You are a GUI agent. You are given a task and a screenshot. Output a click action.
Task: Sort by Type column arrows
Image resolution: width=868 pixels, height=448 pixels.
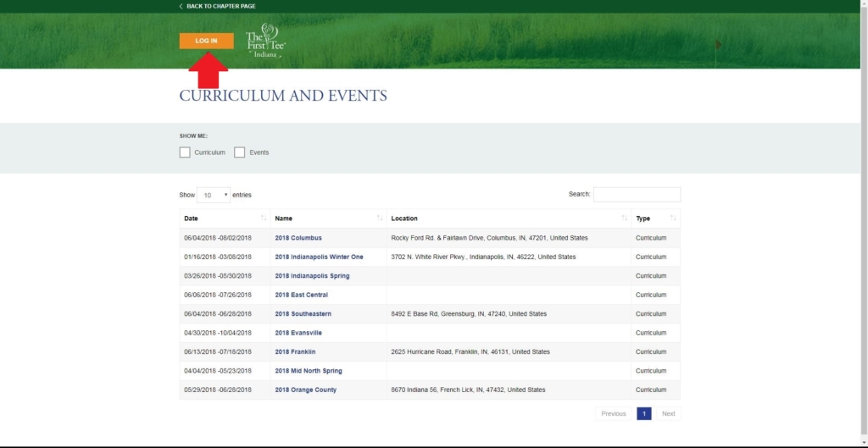[x=672, y=218]
